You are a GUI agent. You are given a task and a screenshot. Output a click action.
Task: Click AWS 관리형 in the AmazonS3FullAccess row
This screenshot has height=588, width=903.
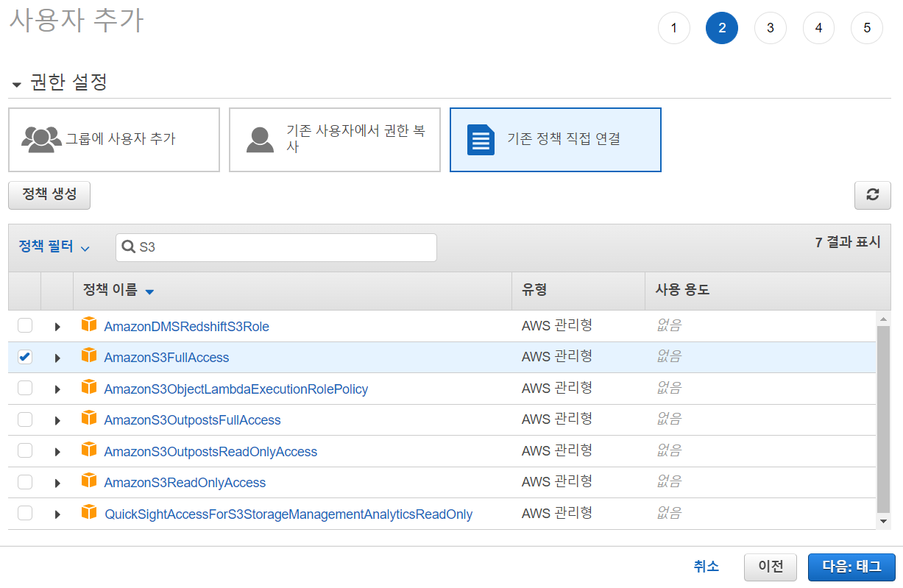pyautogui.click(x=557, y=357)
